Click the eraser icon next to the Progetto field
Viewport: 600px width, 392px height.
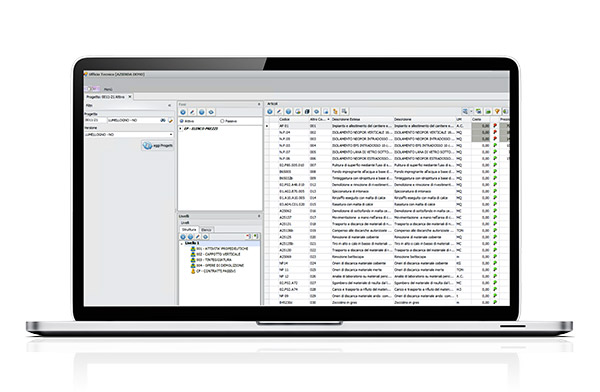click(170, 120)
